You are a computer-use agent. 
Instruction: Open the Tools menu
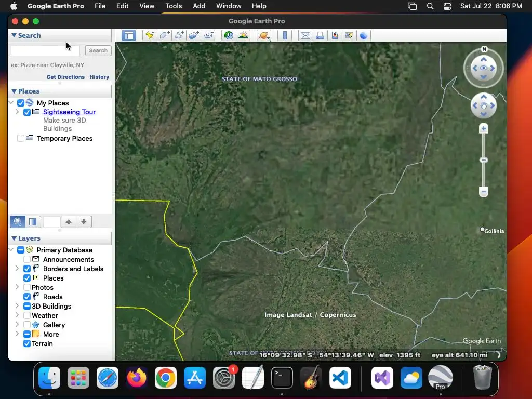coord(174,6)
